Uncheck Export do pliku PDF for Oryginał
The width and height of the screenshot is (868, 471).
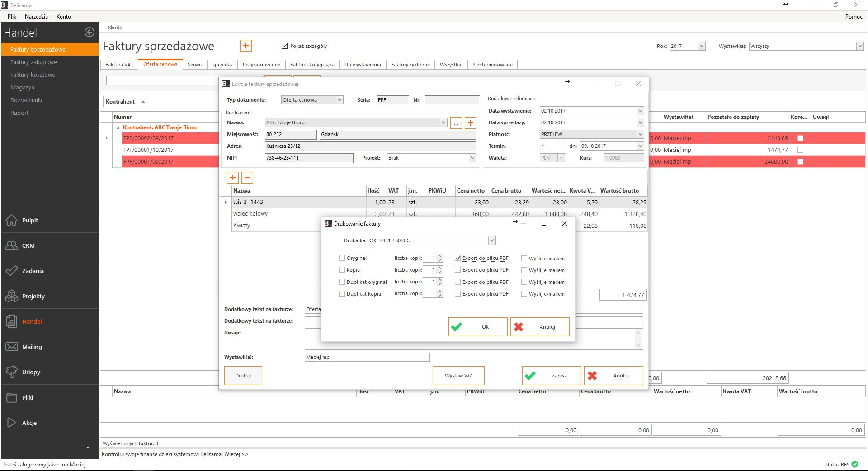pos(458,258)
